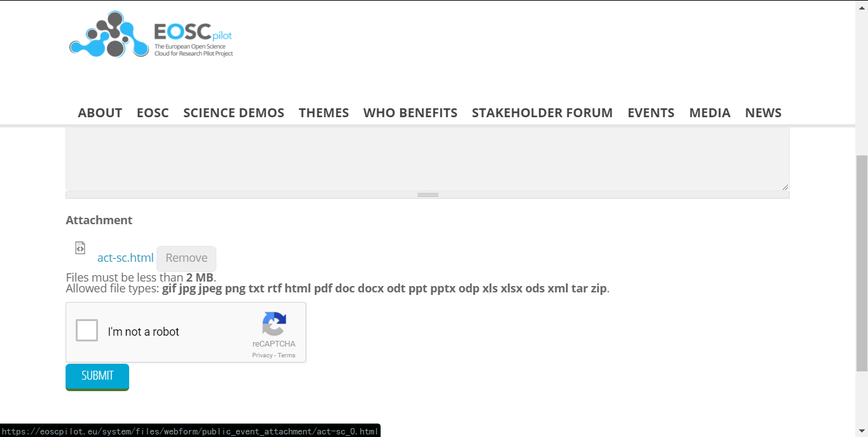Remove the act-sc.html attachment
This screenshot has height=437, width=868.
click(186, 258)
